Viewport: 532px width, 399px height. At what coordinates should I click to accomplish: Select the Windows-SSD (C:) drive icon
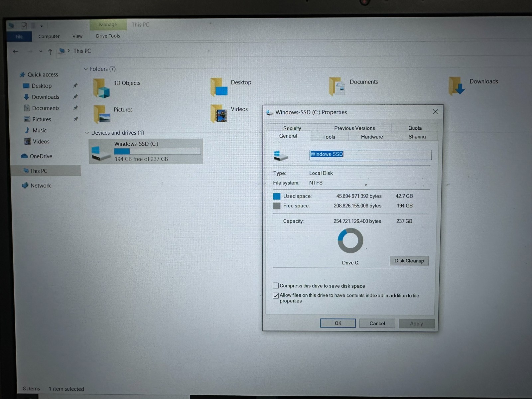(x=101, y=153)
